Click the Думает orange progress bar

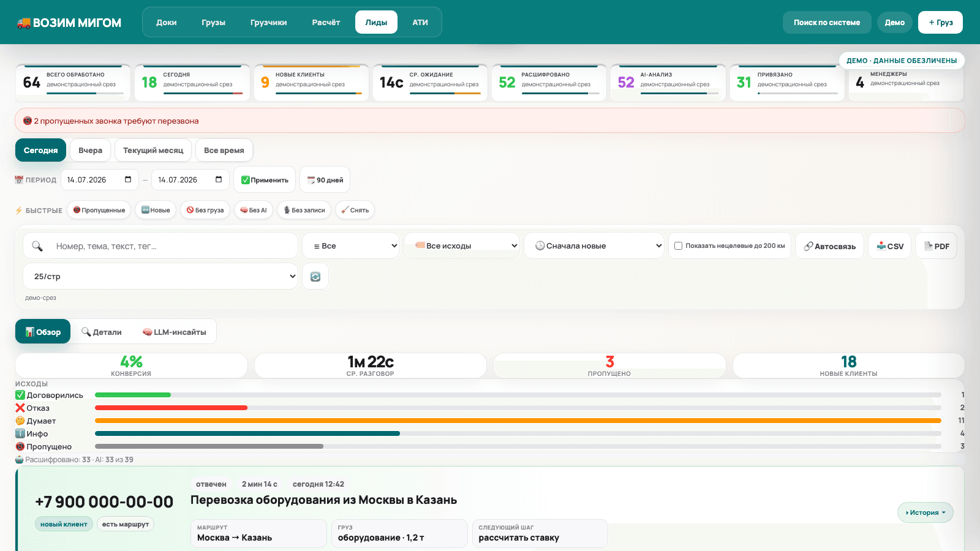point(518,421)
